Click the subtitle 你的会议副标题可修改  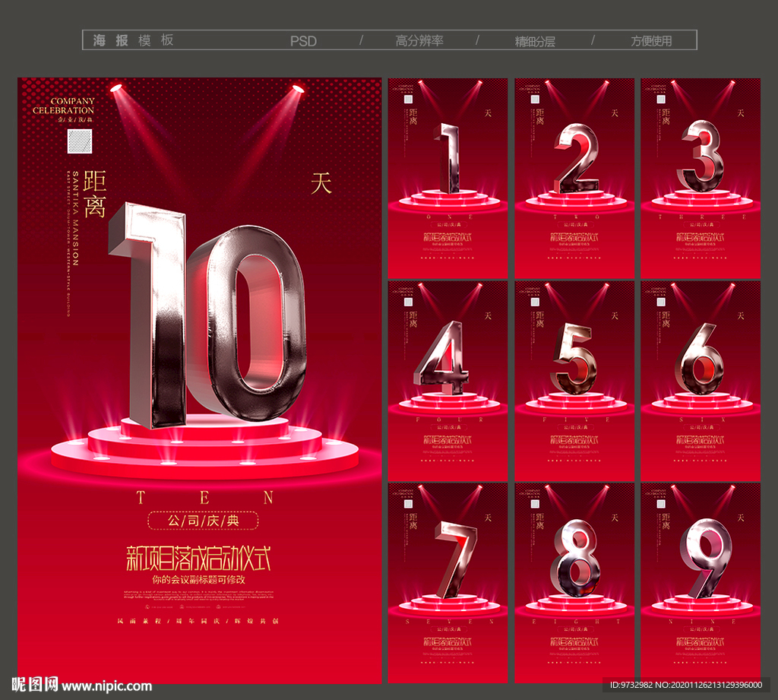tap(198, 579)
